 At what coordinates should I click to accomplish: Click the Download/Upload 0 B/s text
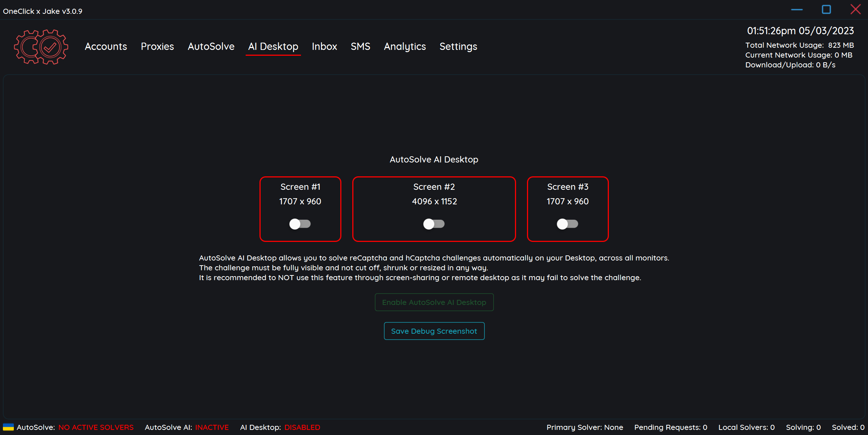click(790, 65)
